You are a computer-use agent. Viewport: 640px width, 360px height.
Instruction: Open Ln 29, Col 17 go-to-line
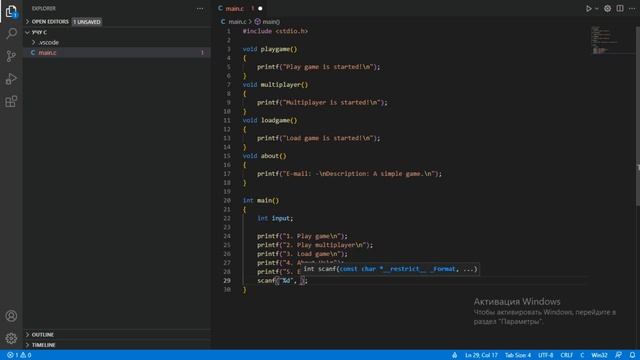pos(481,355)
